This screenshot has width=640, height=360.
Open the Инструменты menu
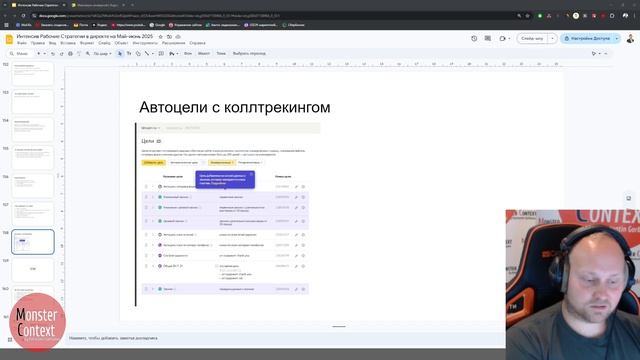[145, 43]
